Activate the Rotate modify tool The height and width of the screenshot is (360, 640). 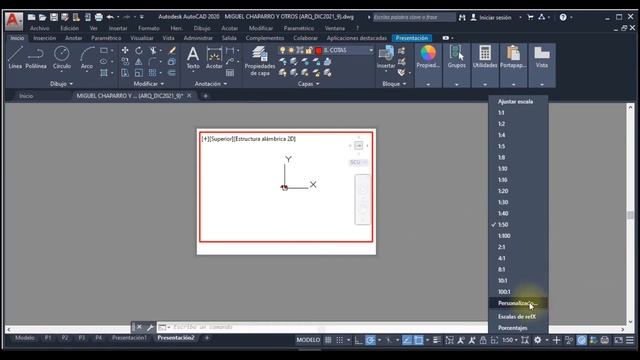(139, 50)
